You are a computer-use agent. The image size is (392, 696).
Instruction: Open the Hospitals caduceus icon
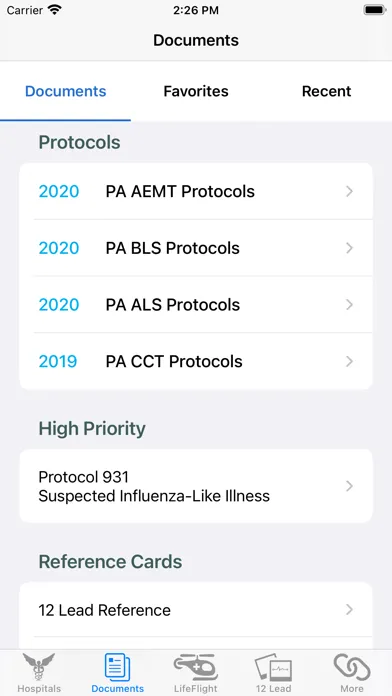coord(39,667)
